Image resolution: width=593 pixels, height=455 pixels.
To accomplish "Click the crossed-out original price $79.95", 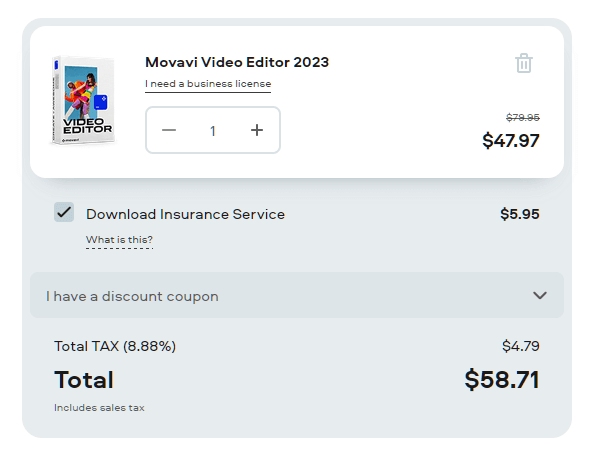I will click(523, 118).
